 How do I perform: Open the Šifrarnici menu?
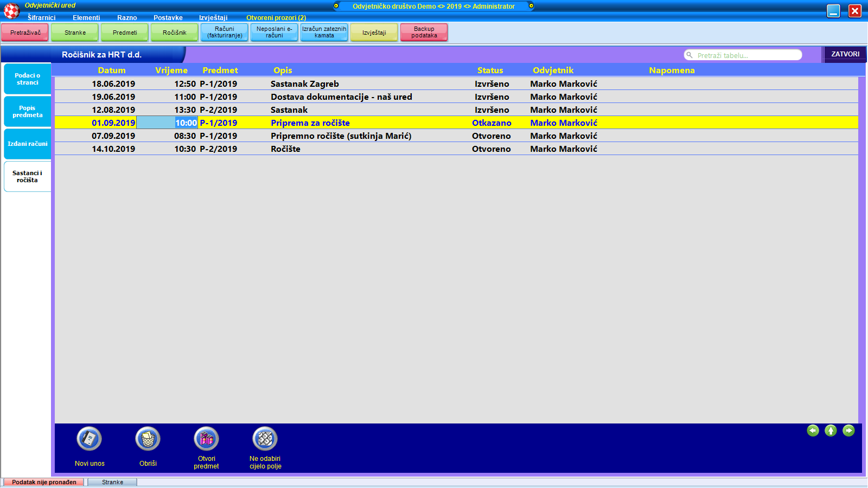pos(41,18)
